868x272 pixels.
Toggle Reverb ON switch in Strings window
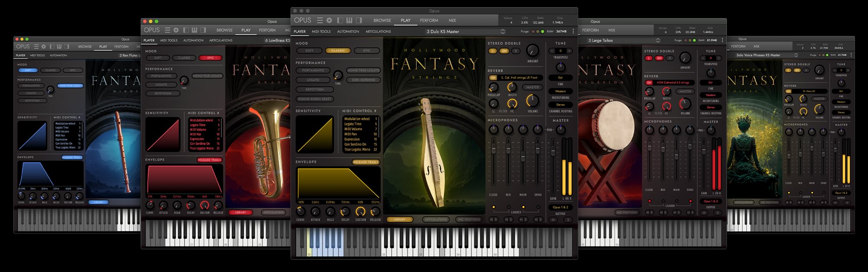click(x=493, y=78)
